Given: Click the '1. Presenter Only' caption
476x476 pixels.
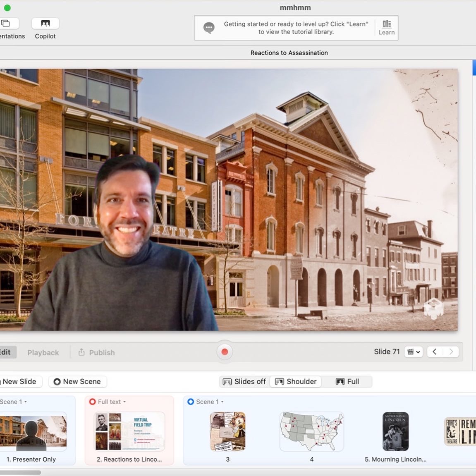Looking at the screenshot, I should pyautogui.click(x=31, y=459).
